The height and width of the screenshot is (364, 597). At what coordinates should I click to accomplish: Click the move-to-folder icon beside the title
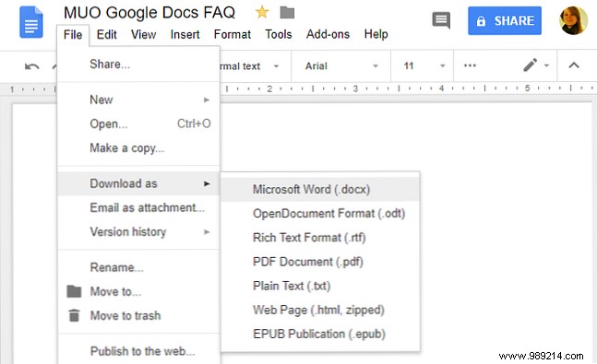click(287, 13)
